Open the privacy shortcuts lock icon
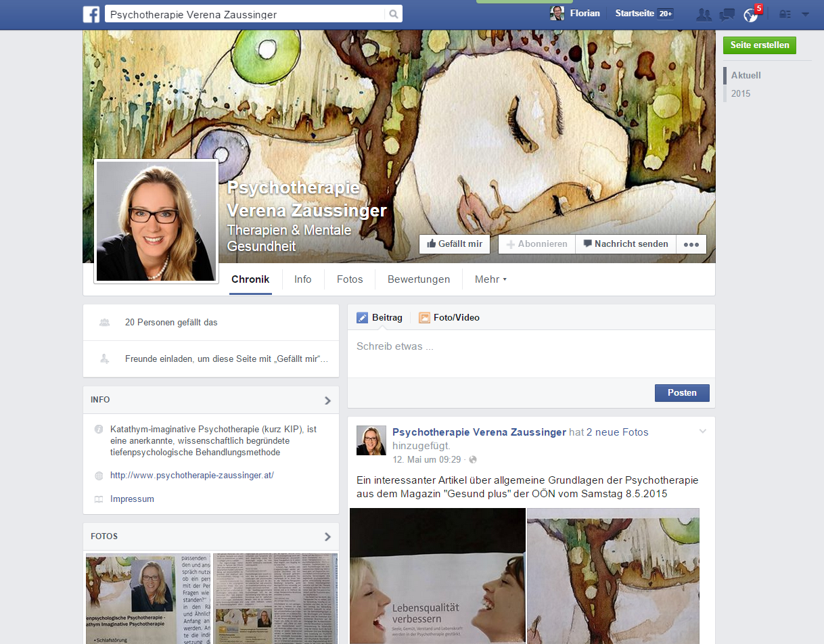Image resolution: width=824 pixels, height=644 pixels. pyautogui.click(x=785, y=14)
